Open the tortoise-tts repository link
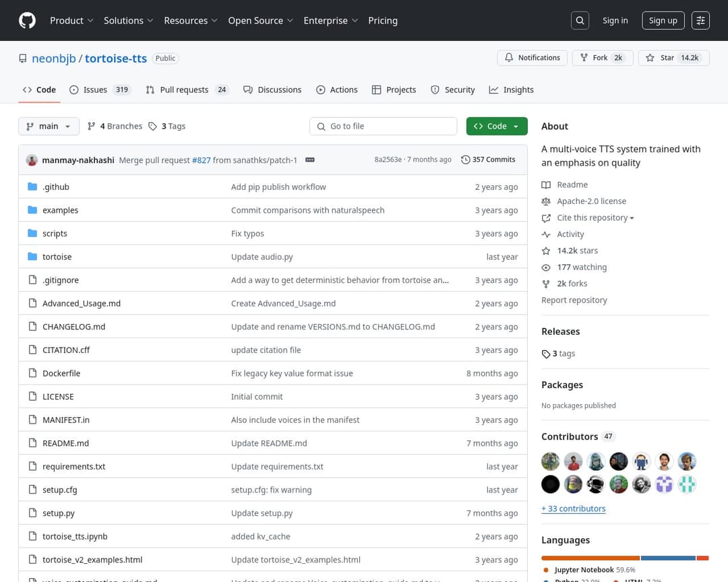Viewport: 728px width, 582px height. [x=116, y=59]
